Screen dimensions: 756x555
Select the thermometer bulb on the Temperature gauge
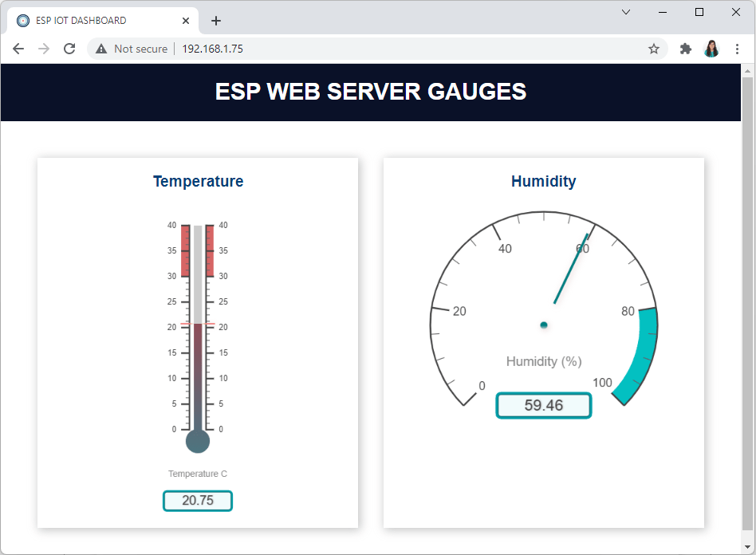pos(197,439)
